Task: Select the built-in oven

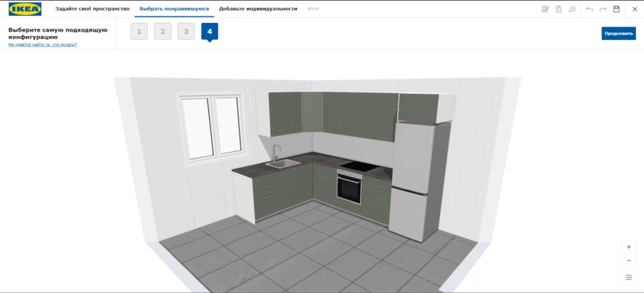Action: 349,187
